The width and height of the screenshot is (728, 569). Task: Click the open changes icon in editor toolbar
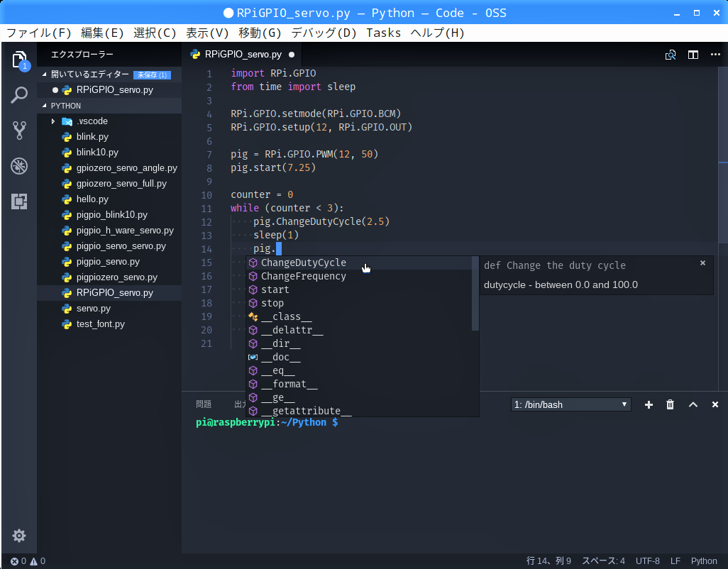(x=671, y=55)
